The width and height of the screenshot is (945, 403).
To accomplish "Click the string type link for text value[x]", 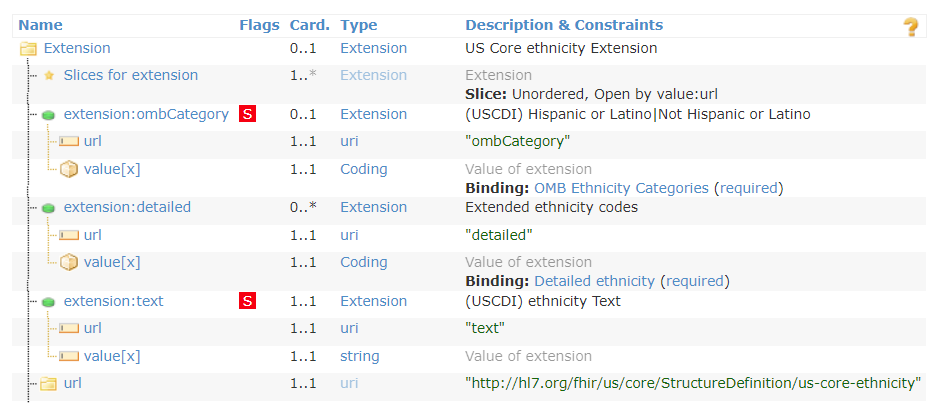I will (360, 356).
